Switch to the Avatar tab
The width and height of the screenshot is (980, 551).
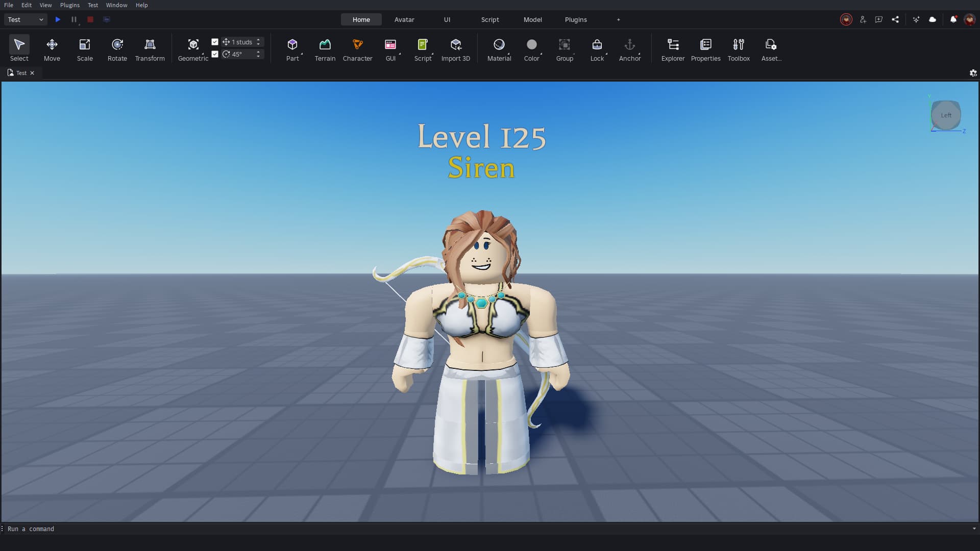pos(404,19)
